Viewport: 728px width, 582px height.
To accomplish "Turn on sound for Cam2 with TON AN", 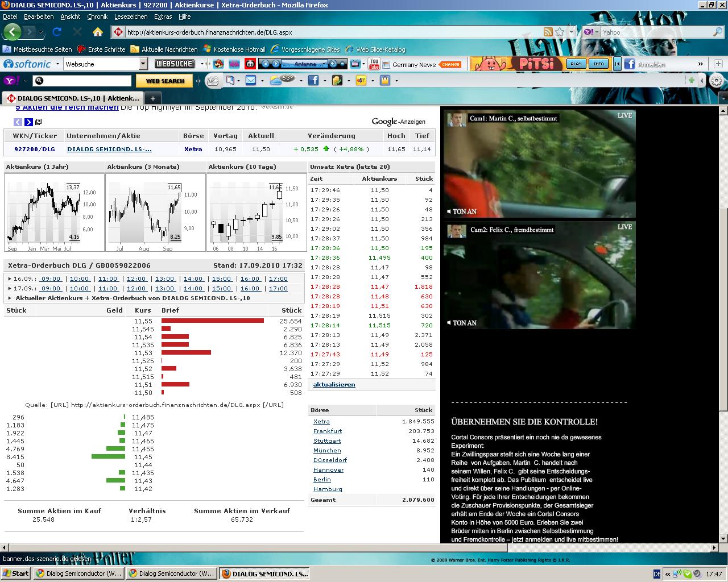I will coord(461,323).
